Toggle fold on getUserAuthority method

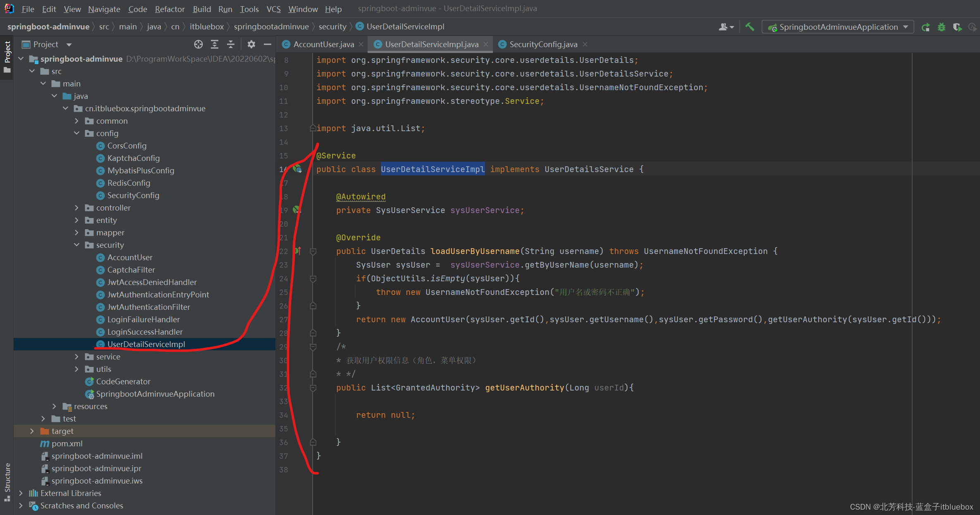coord(313,388)
